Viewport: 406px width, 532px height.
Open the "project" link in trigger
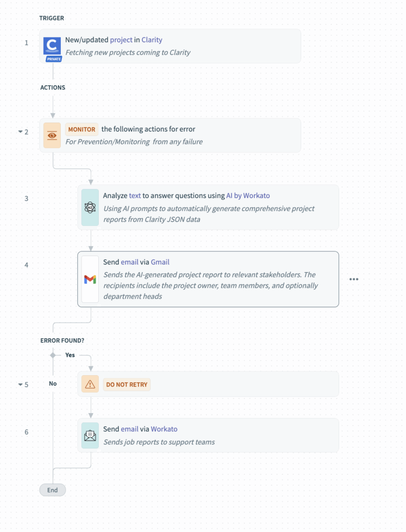(x=121, y=40)
